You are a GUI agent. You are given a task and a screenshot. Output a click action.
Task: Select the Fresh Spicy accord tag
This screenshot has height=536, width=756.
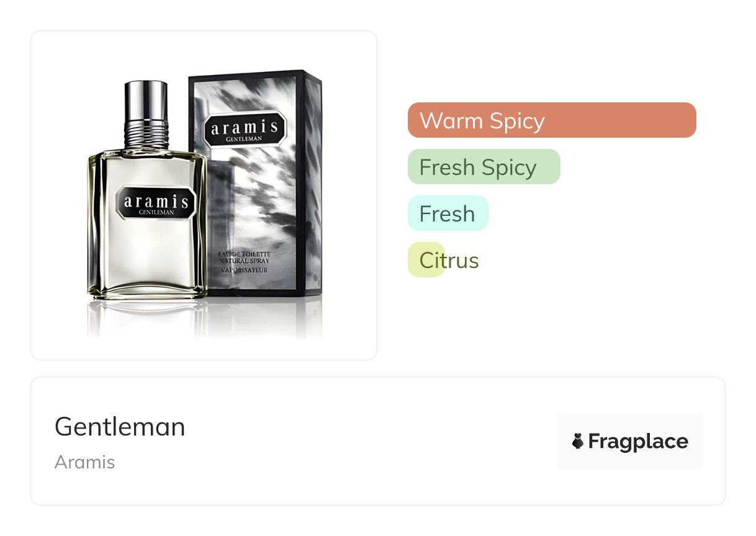(x=484, y=166)
